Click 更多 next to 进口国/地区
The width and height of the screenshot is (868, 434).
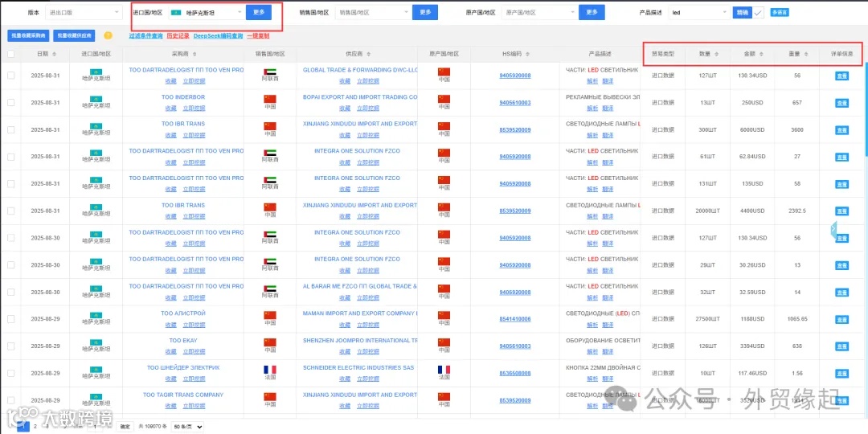[x=259, y=12]
